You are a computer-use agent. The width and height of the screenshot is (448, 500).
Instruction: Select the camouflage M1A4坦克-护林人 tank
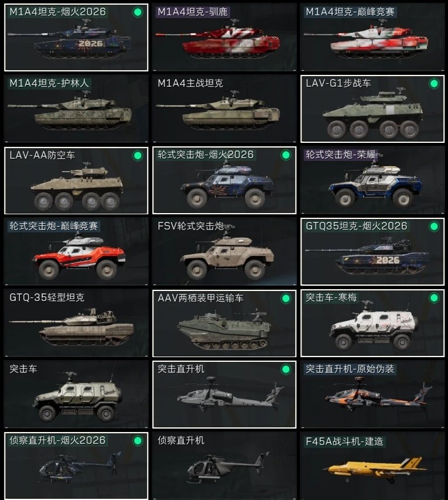coord(76,109)
